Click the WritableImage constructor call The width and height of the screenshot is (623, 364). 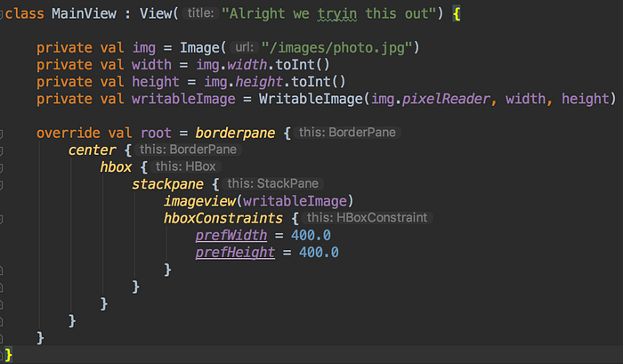(311, 100)
